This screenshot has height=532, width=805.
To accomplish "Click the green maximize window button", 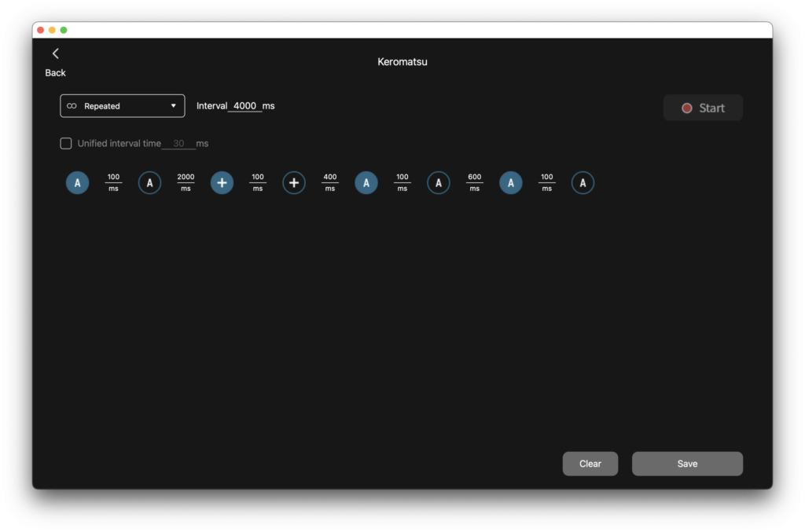I will (x=64, y=30).
